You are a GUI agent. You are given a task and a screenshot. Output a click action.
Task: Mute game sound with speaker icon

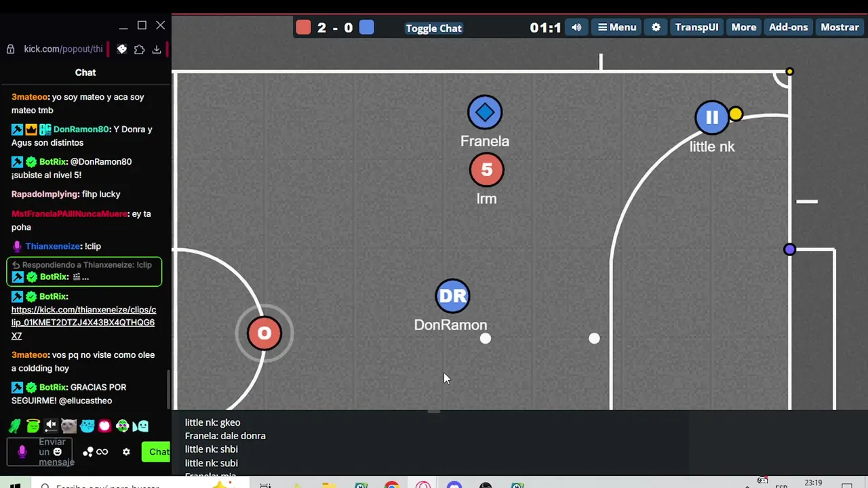tap(576, 28)
